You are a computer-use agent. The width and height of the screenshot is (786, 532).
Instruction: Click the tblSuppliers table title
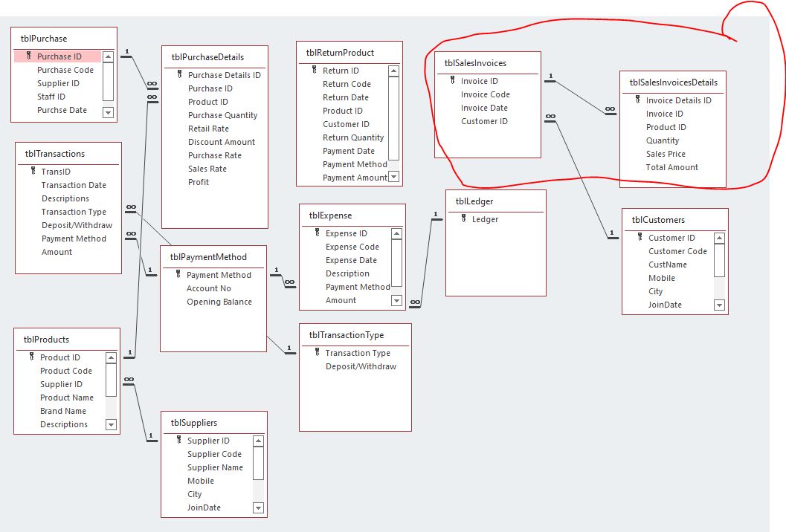[194, 423]
